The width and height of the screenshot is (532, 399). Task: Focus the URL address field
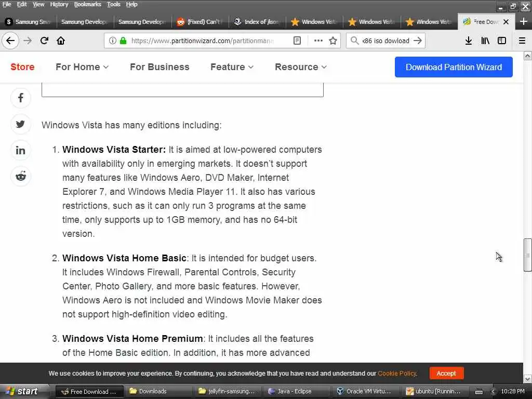[x=202, y=41]
